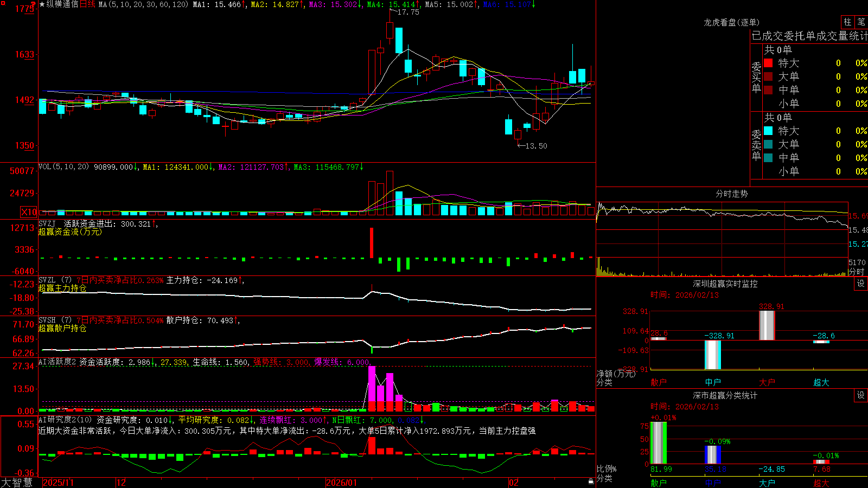Click the 资金活跃度: 2.986 value
The height and width of the screenshot is (488, 868).
click(117, 362)
